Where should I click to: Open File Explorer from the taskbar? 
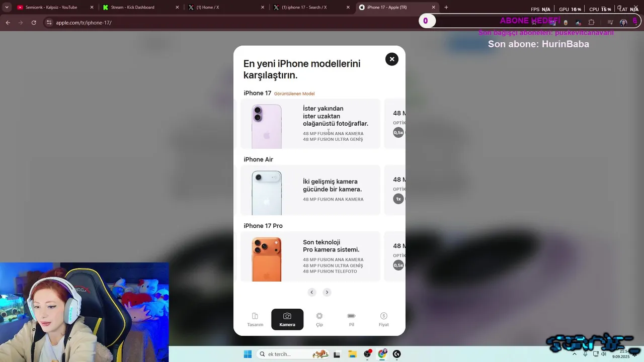click(352, 354)
